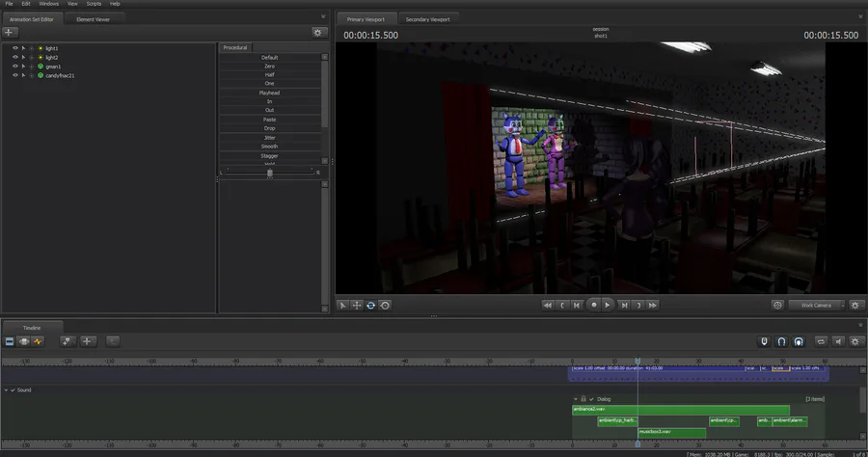The width and height of the screenshot is (868, 457).
Task: Expand the gman1 tree node
Action: [x=32, y=66]
